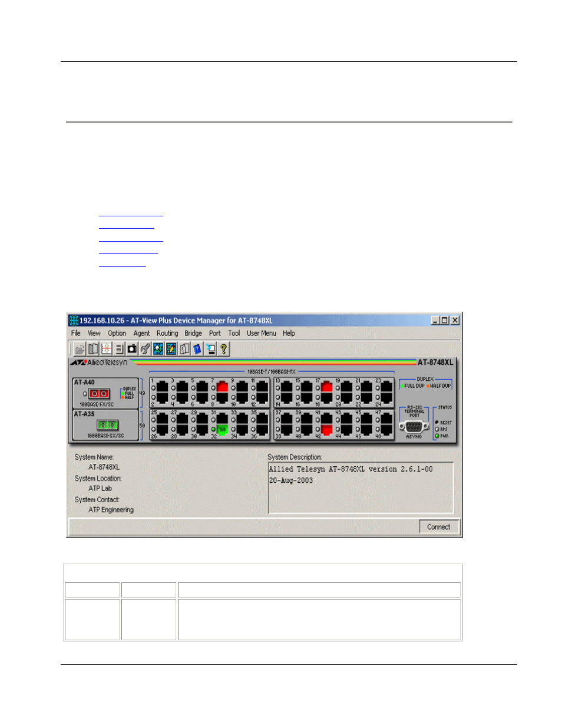This screenshot has width=562, height=728.
Task: Click the open book toolbar icon
Action: click(93, 349)
